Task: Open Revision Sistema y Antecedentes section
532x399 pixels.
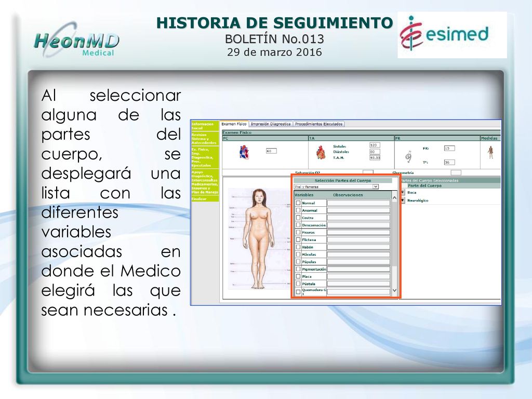Action: (x=205, y=139)
